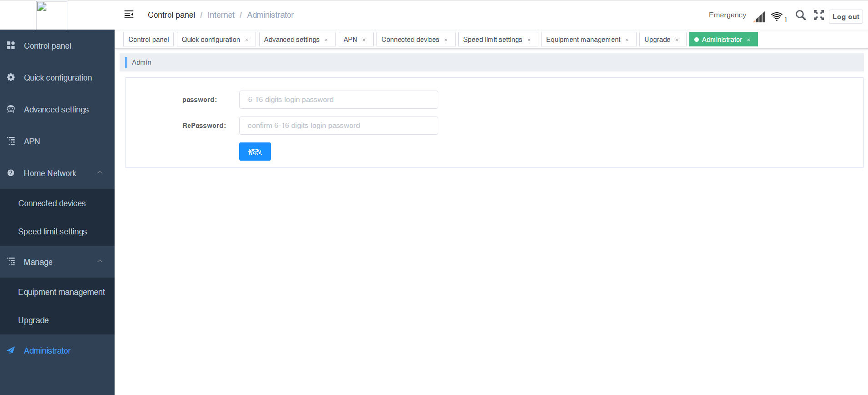The height and width of the screenshot is (395, 868).
Task: Click the Control panel breadcrumb link
Action: pyautogui.click(x=171, y=15)
